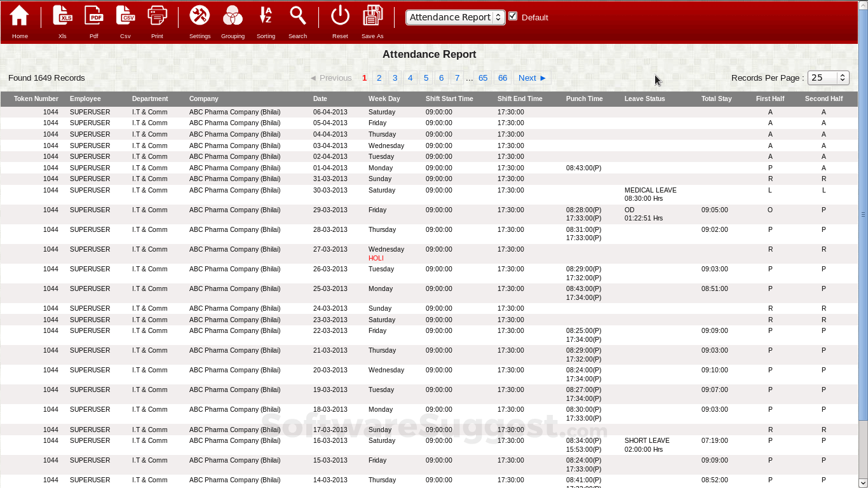This screenshot has height=488, width=868.
Task: Click the Leave Status column header
Action: tap(645, 98)
